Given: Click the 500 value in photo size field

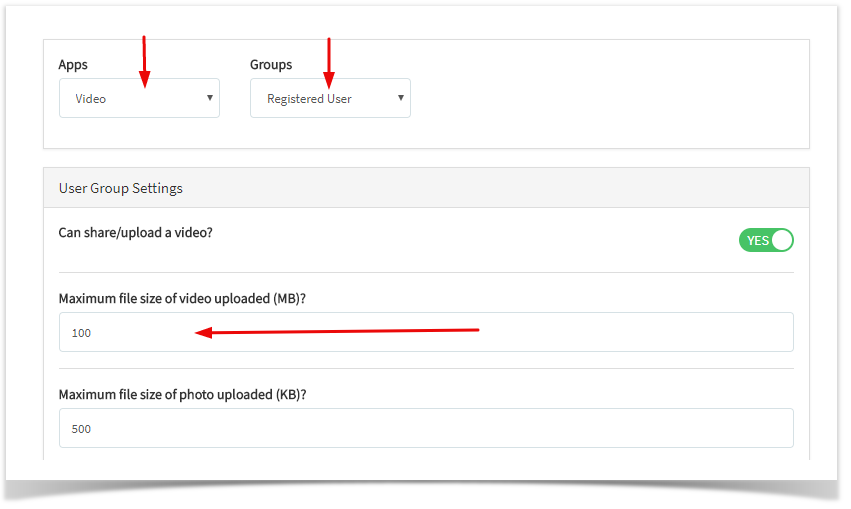Looking at the screenshot, I should click(x=81, y=429).
